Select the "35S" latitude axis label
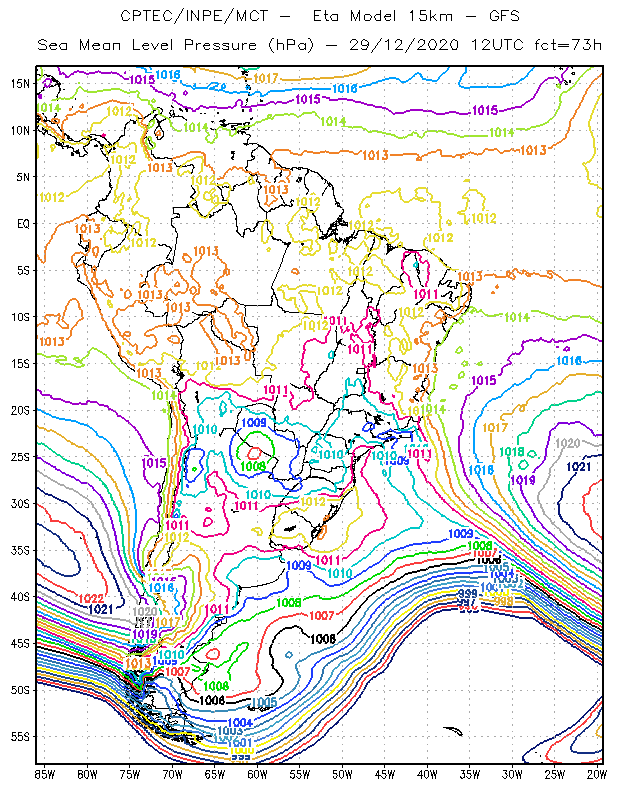This screenshot has height=800, width=618. (x=20, y=550)
